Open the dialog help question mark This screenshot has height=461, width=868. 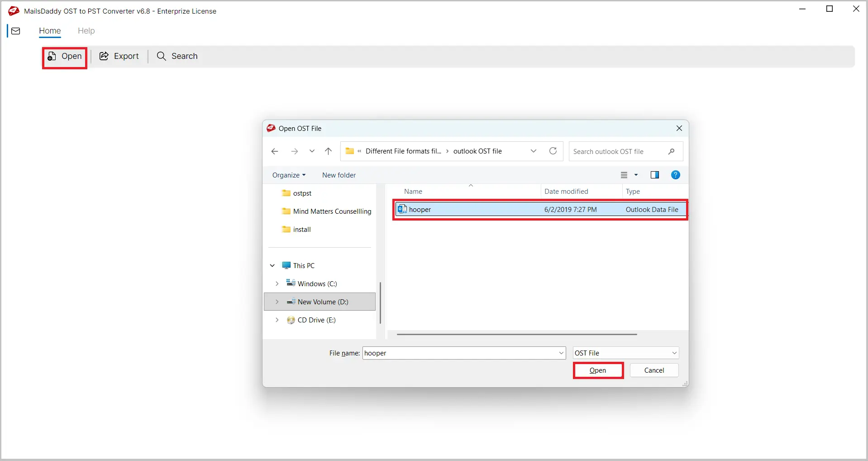676,175
